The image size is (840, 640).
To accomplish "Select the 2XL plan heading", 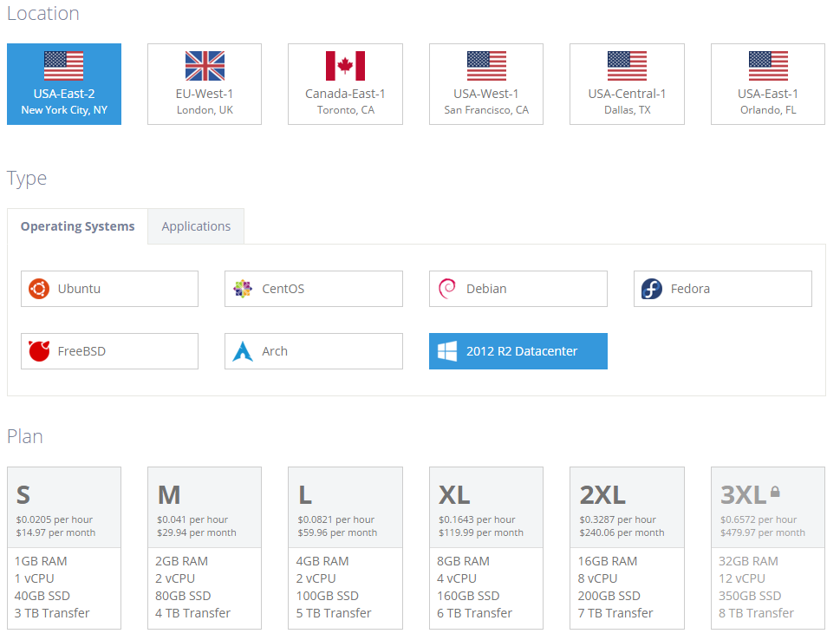I will tap(602, 494).
